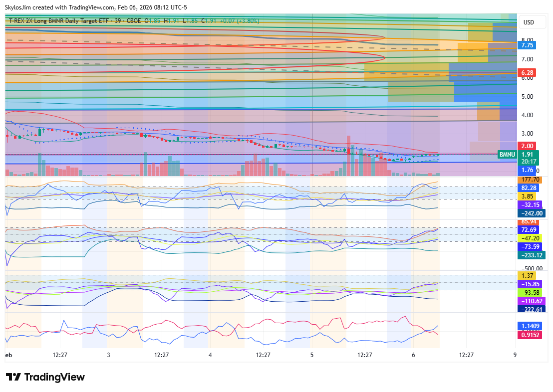The height and width of the screenshot is (392, 553).
Task: Click the TradingView wordmark text
Action: pyautogui.click(x=54, y=377)
